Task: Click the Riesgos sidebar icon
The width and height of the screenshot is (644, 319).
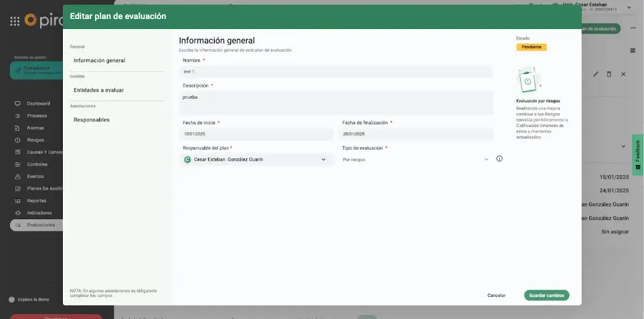Action: [x=18, y=140]
